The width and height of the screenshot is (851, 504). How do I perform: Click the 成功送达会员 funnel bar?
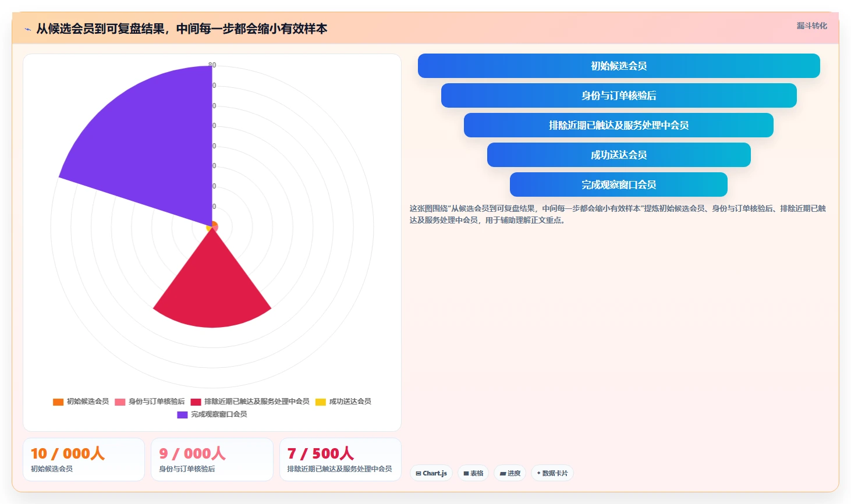point(619,155)
